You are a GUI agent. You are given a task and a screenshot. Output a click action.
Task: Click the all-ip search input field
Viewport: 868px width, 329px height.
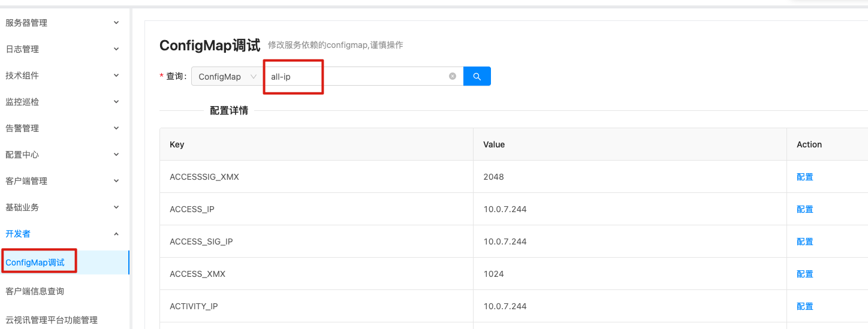click(x=357, y=77)
